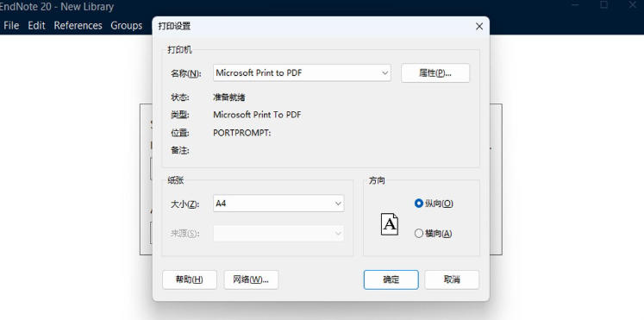Click the page orientation preview icon
Screen dimensions: 644x320
click(x=390, y=224)
